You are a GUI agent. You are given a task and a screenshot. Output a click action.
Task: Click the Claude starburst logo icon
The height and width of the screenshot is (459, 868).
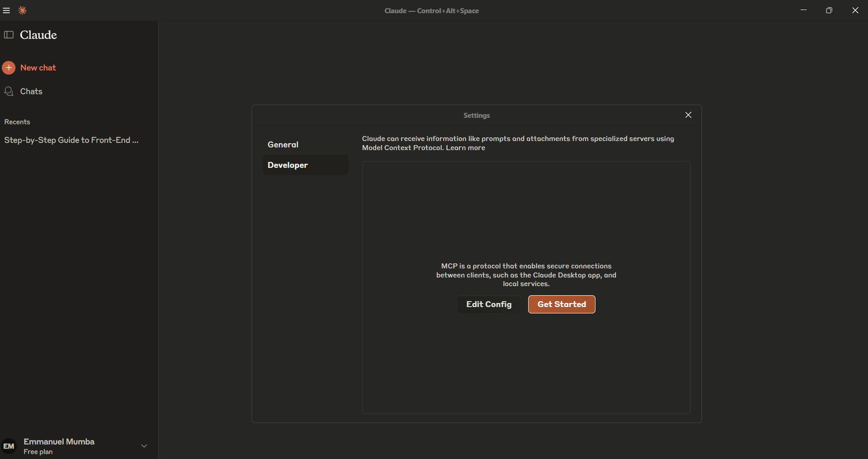(x=22, y=10)
